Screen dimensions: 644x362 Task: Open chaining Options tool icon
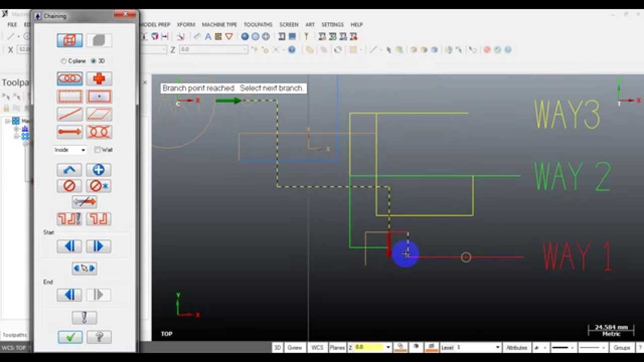pos(85,318)
